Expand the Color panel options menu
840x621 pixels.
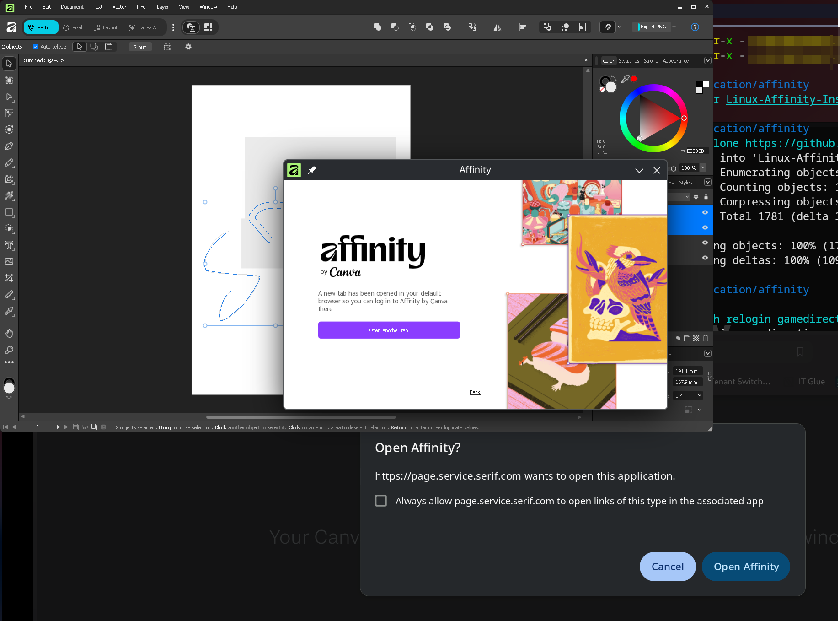click(x=707, y=61)
